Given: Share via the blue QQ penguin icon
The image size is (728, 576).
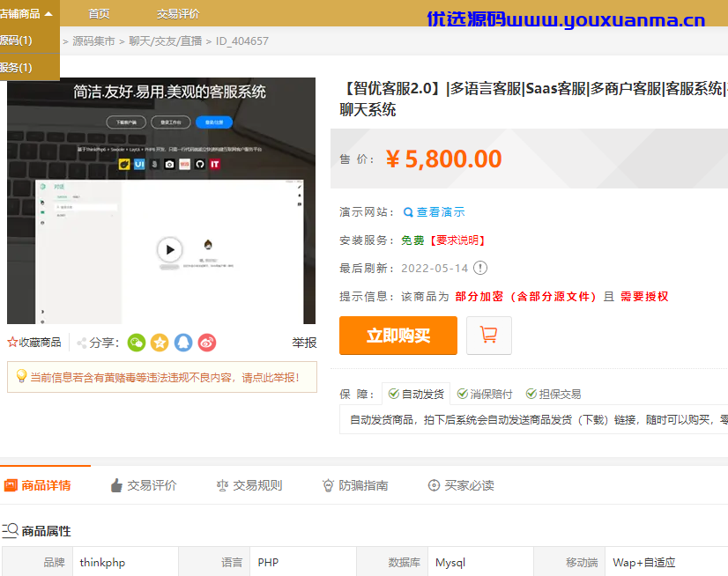Looking at the screenshot, I should point(183,343).
